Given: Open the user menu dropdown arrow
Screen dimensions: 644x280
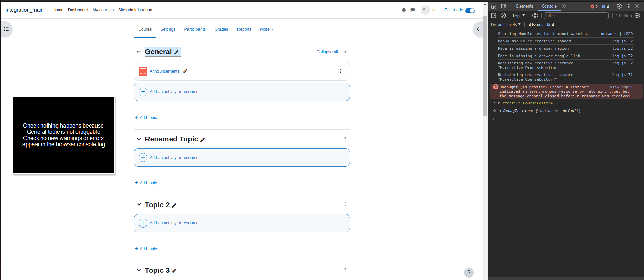Looking at the screenshot, I should coord(434,10).
